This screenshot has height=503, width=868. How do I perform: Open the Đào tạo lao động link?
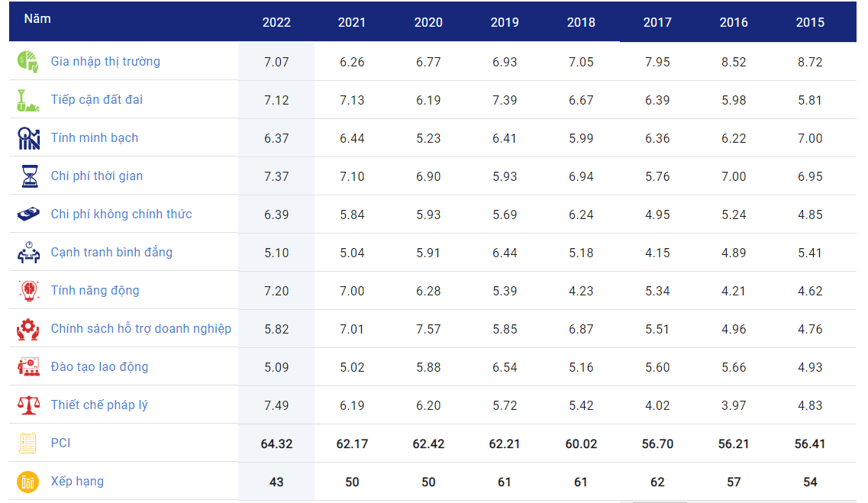click(x=100, y=367)
